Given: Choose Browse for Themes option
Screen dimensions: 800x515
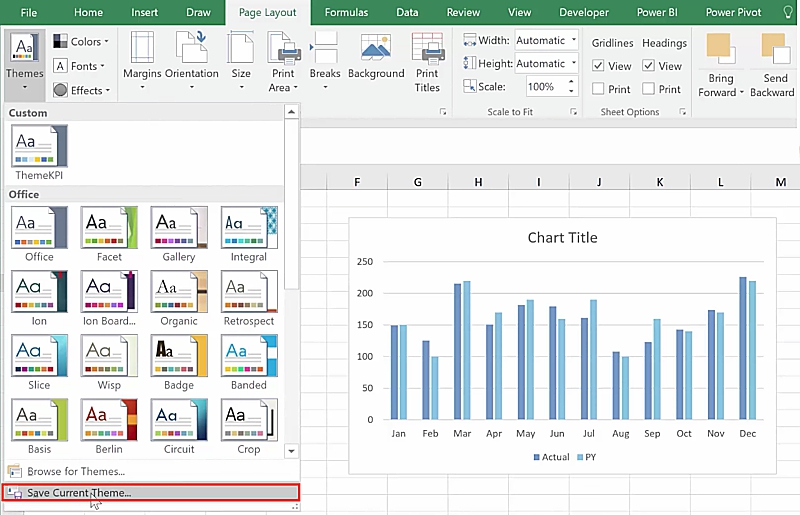Looking at the screenshot, I should point(75,471).
